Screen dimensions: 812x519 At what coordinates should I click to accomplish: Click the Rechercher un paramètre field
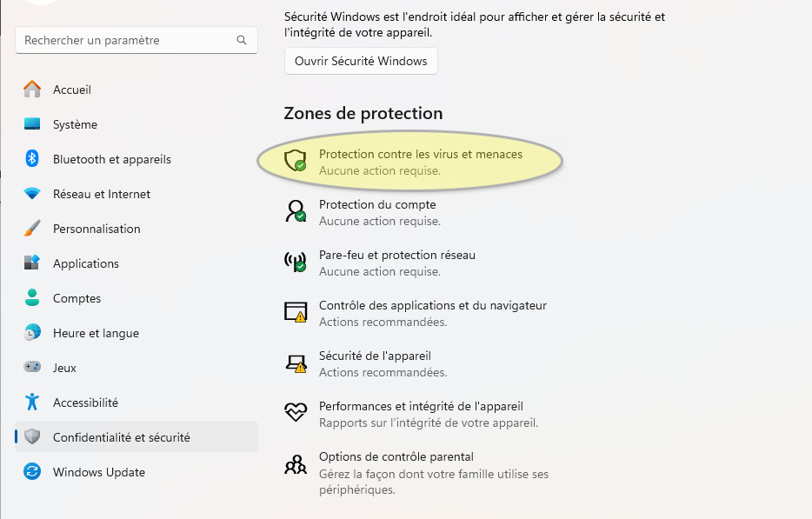(136, 40)
